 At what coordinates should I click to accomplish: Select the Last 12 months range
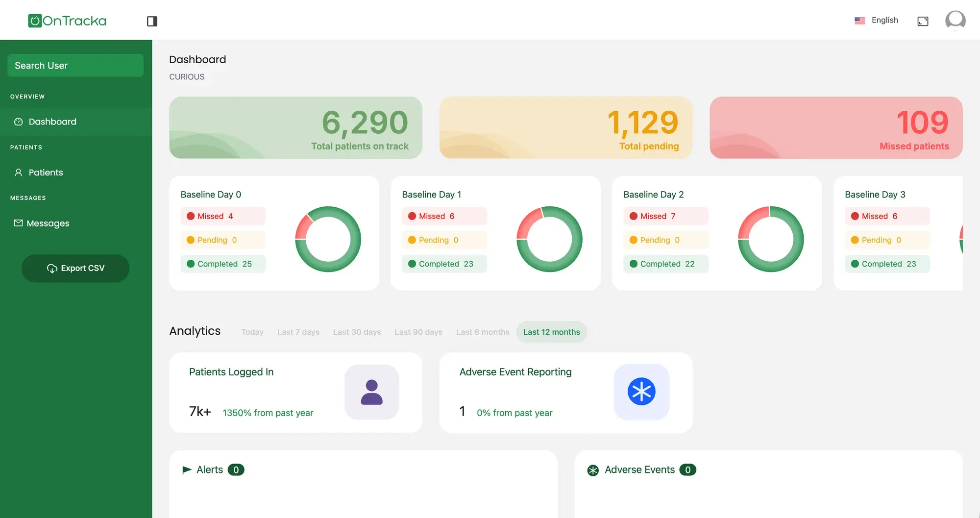coord(552,332)
